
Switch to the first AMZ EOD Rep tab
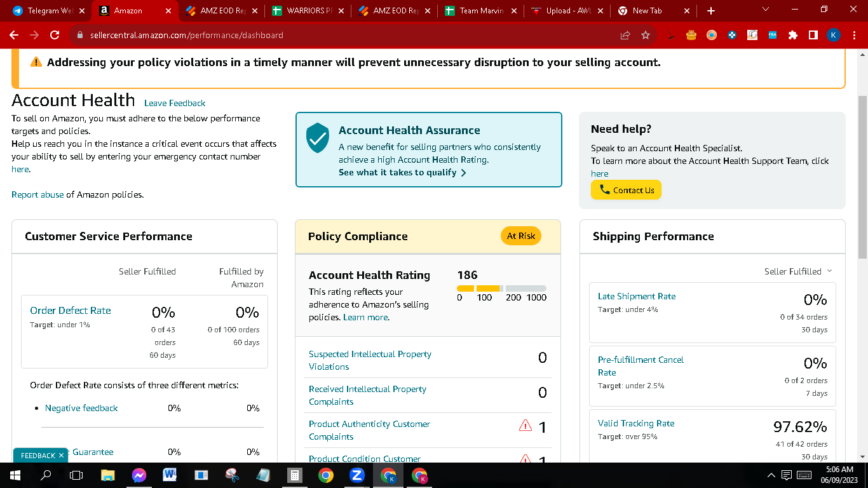click(x=221, y=11)
